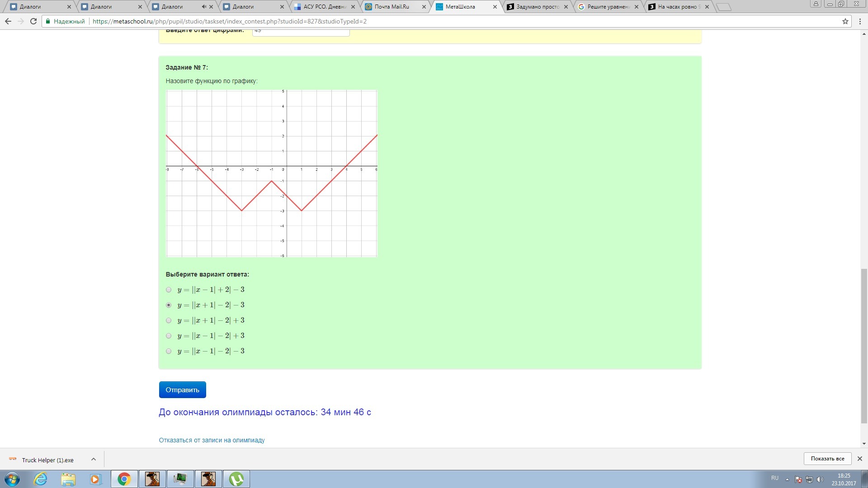868x488 pixels.
Task: Select the last answer option y = ||x−1|−2|−3
Action: click(169, 351)
